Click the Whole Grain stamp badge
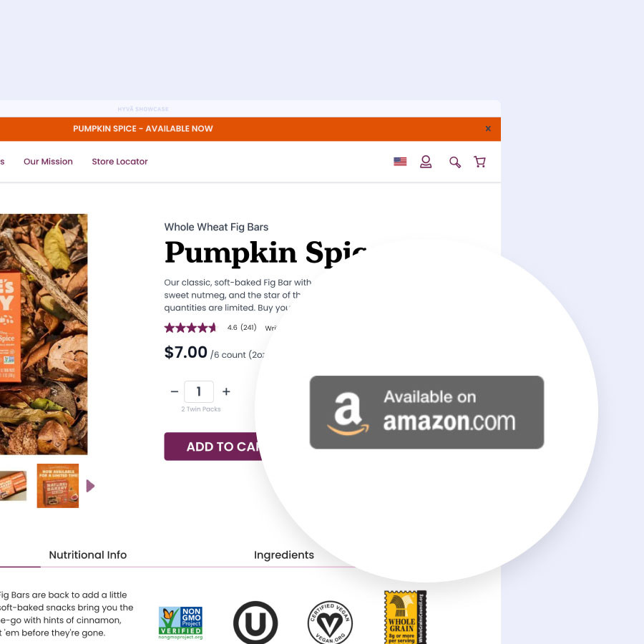This screenshot has height=644, width=644. click(406, 617)
